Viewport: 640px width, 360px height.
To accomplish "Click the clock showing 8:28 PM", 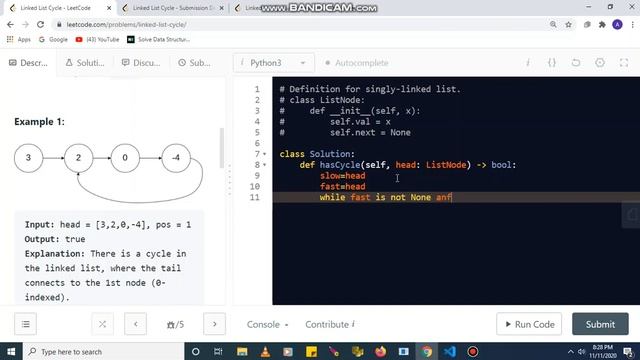I will click(x=602, y=351).
